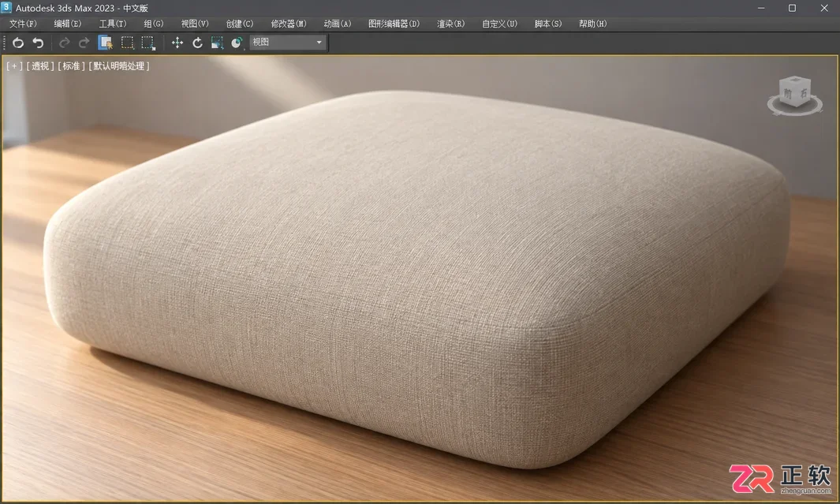Minimize the 3ds Max window
Viewport: 840px width, 504px height.
761,8
